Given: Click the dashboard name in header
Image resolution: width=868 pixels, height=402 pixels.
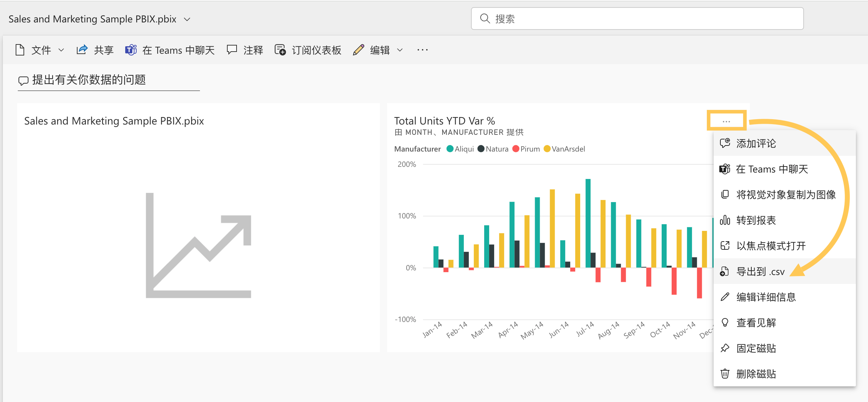Looking at the screenshot, I should click(x=92, y=19).
